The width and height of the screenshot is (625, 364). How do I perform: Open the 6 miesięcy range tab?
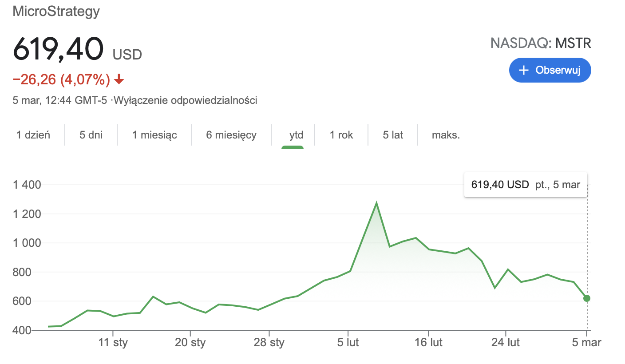231,135
